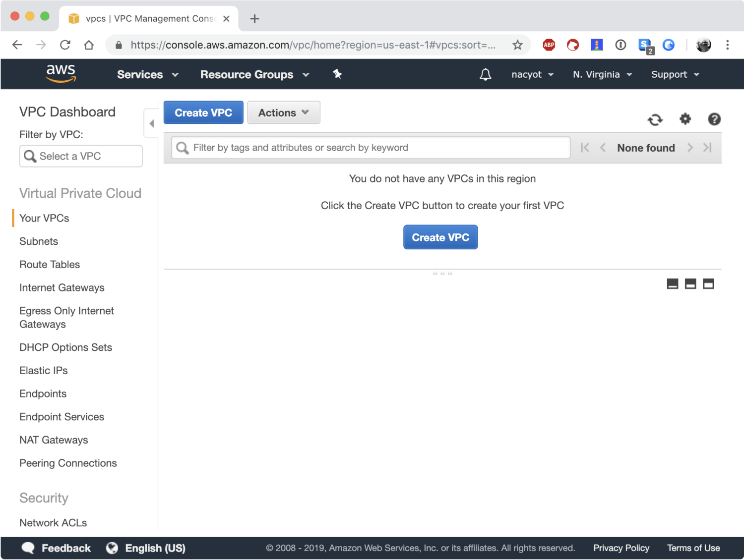Collapse the left navigation pane arrow
744x560 pixels.
tap(151, 123)
